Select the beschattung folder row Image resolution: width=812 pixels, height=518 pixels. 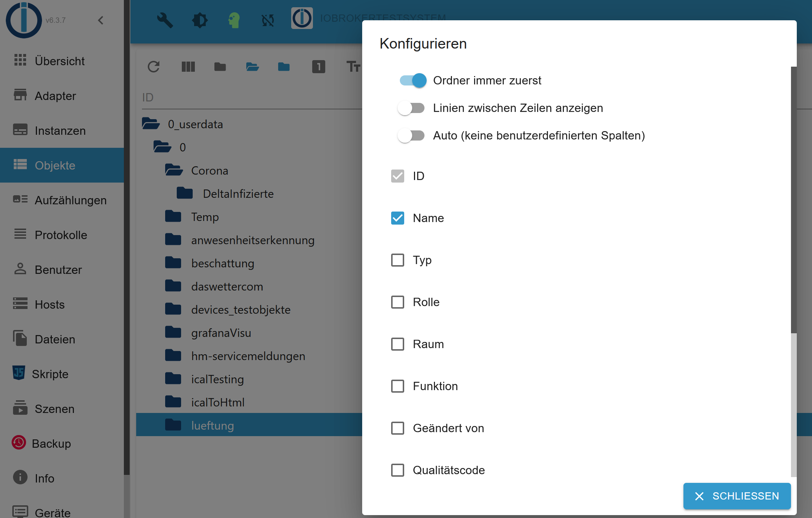pos(222,263)
